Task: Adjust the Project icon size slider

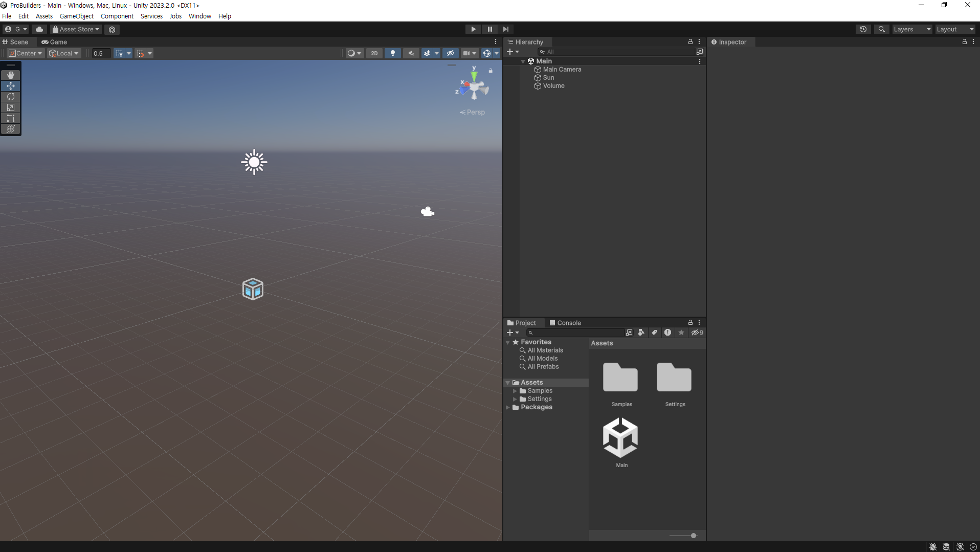Action: point(693,536)
